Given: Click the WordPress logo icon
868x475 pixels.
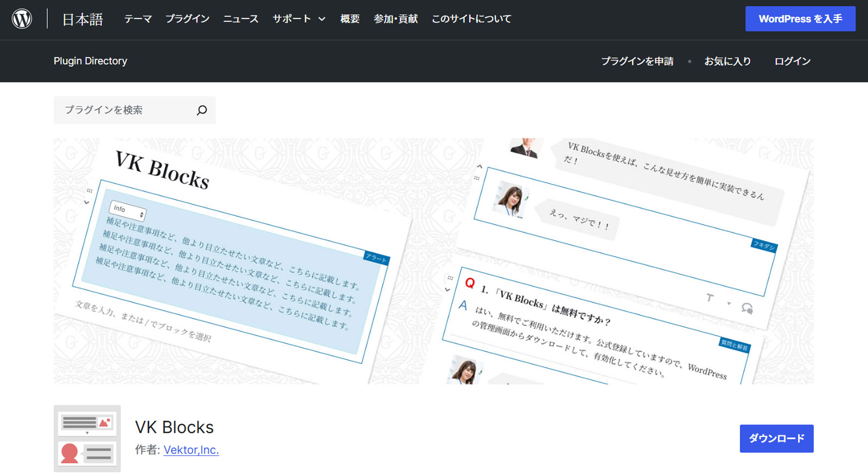Looking at the screenshot, I should pos(22,19).
